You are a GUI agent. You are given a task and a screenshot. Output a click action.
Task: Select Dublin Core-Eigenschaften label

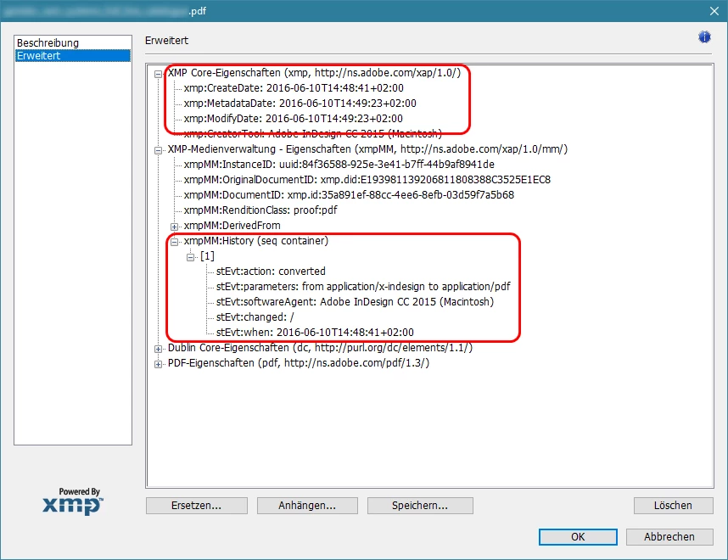point(320,348)
